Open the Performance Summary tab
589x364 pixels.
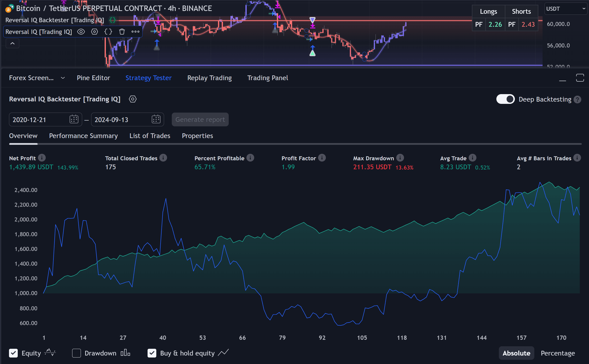83,136
